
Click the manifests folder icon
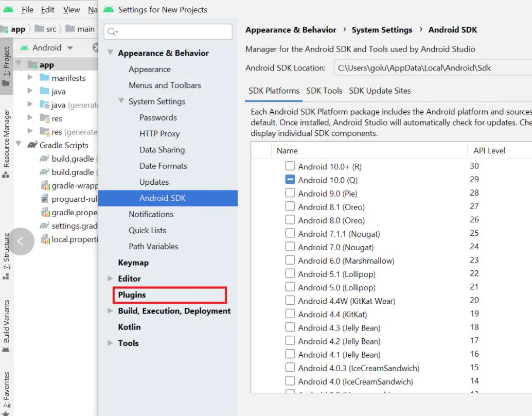pyautogui.click(x=44, y=78)
